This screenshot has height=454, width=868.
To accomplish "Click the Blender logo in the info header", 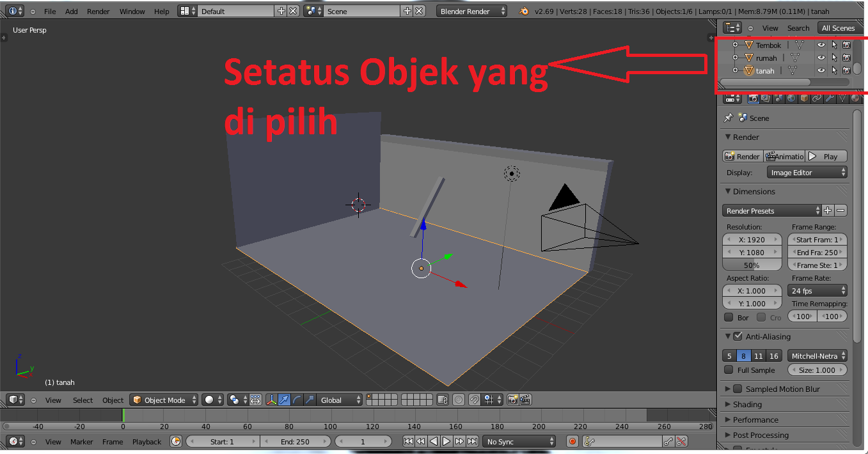I will [525, 11].
